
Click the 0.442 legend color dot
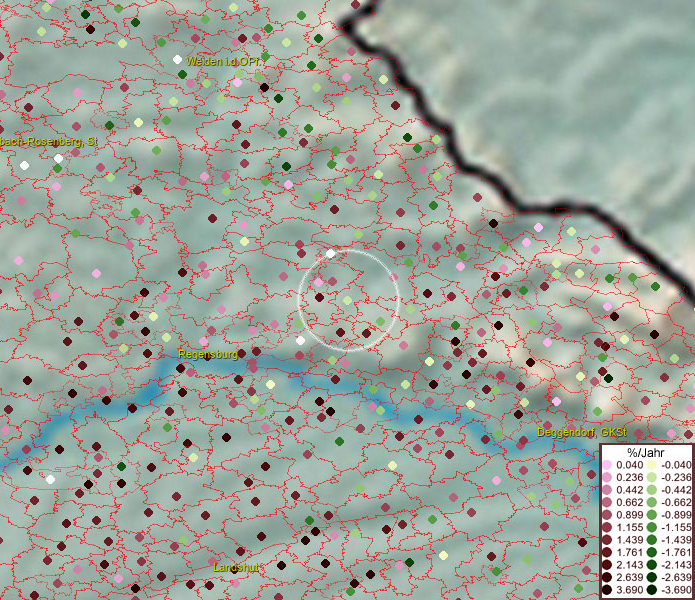coord(607,490)
